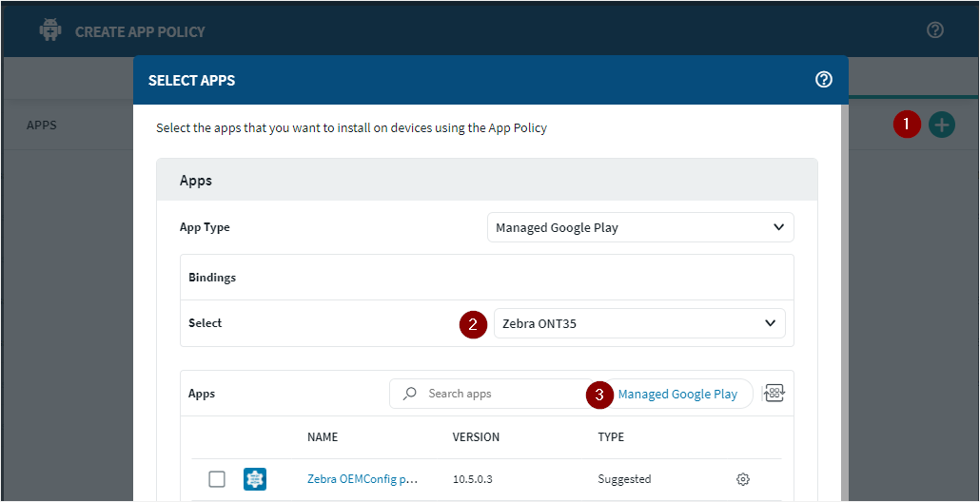This screenshot has width=980, height=502.
Task: Tick the Zebra OEMConfig app checkbox
Action: (x=217, y=479)
